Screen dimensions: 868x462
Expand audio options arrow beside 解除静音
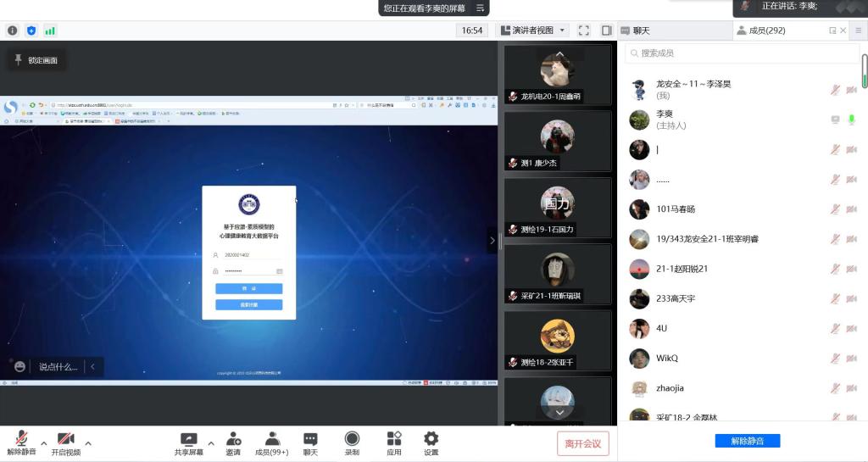[44, 443]
